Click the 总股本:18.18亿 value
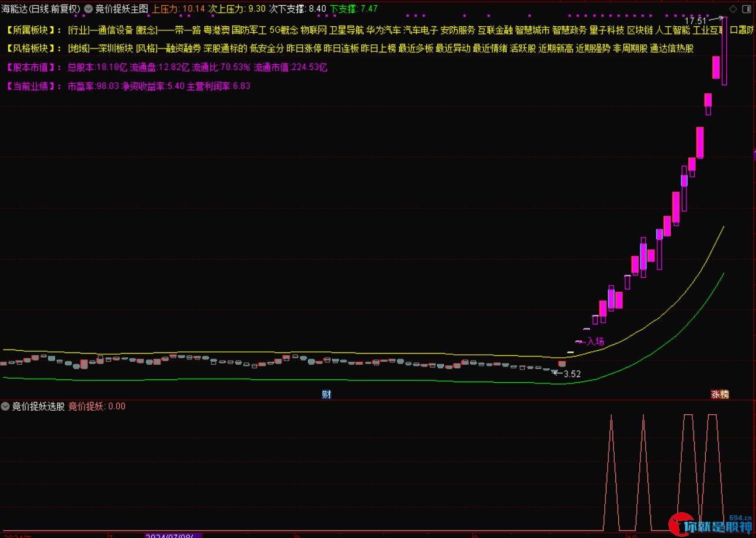The height and width of the screenshot is (538, 756). (97, 67)
